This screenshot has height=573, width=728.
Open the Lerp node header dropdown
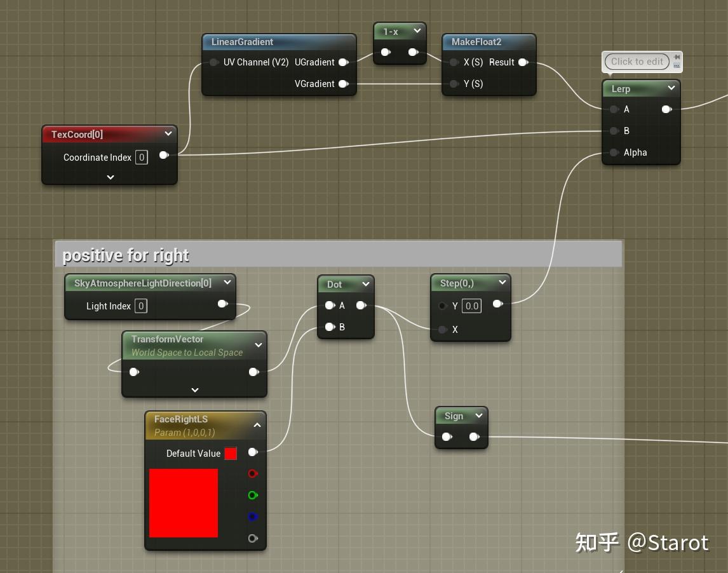(x=671, y=88)
